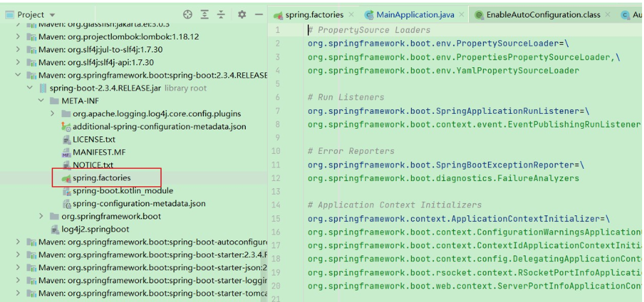
Task: Switch to MainApplication.java tab
Action: 415,15
